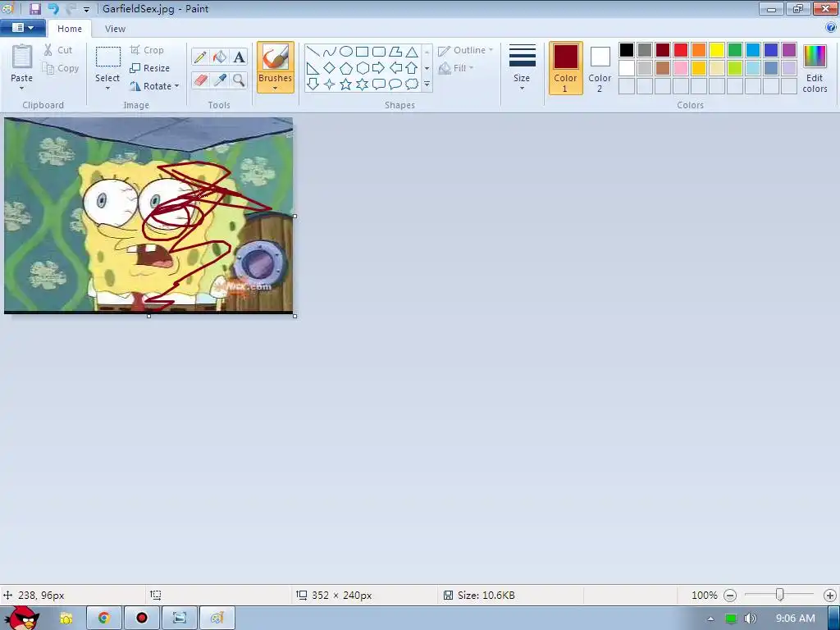Choose the Triangle shape

(412, 52)
